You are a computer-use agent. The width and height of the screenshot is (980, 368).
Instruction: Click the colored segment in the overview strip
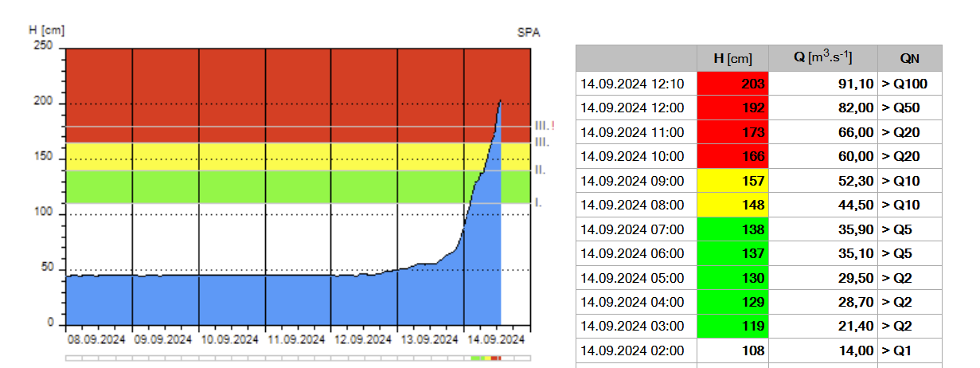point(486,358)
